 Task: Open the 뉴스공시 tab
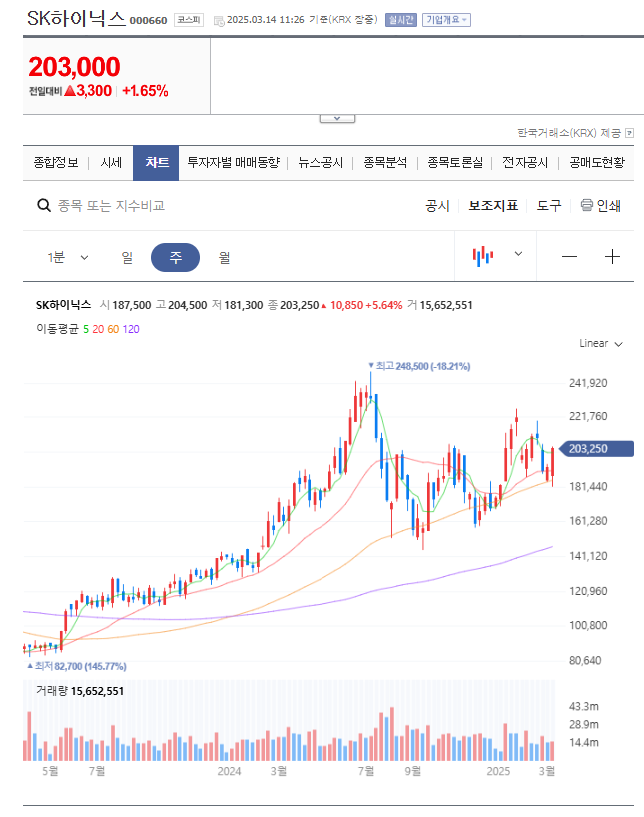321,163
